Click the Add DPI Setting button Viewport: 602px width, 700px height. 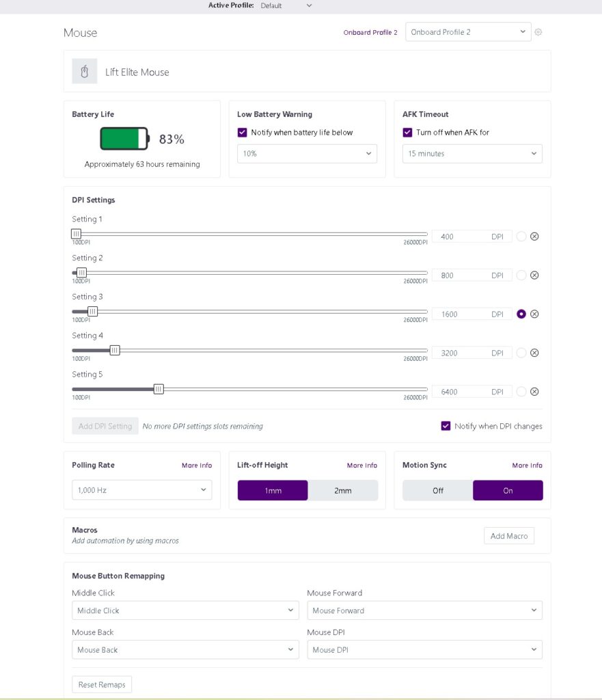105,427
